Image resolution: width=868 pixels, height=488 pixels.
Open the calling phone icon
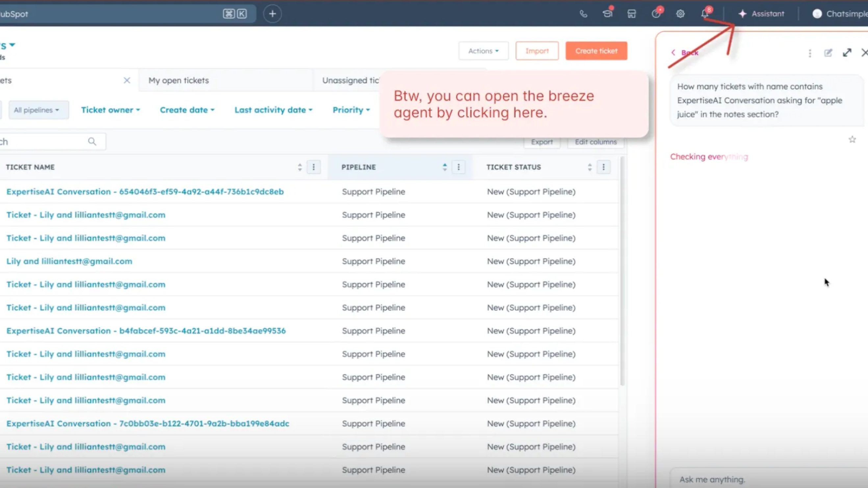[x=584, y=14]
